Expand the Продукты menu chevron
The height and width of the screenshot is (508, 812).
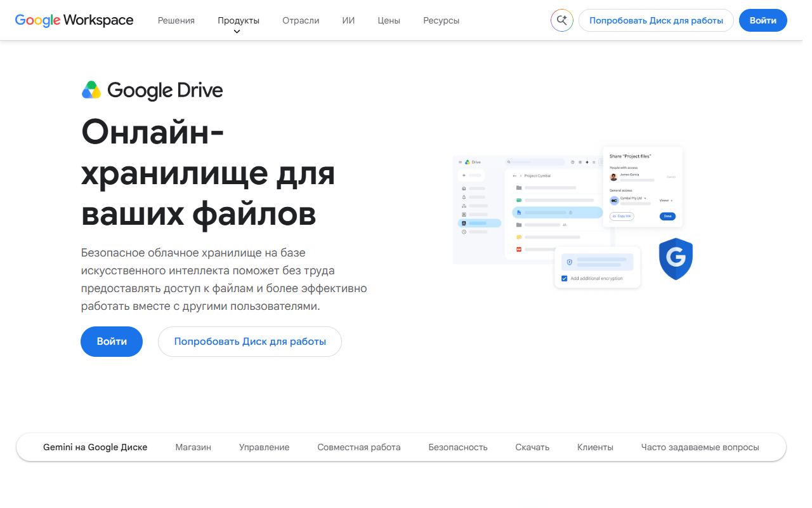tap(237, 32)
